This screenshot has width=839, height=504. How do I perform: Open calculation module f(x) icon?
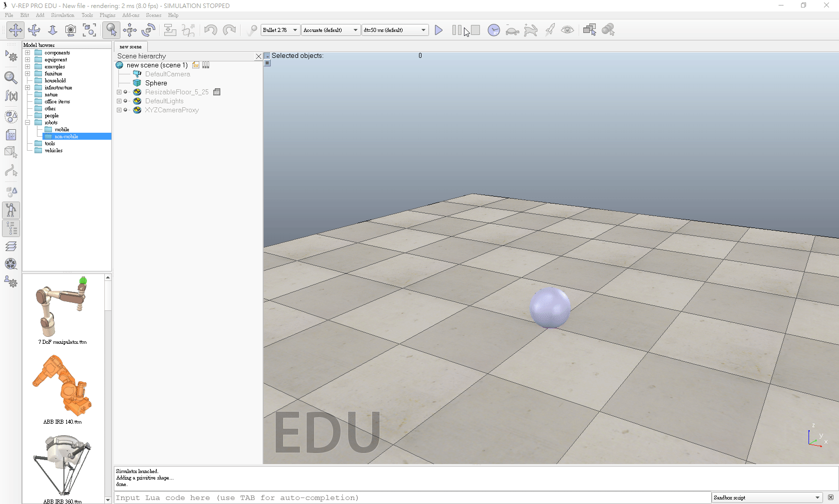[x=11, y=96]
